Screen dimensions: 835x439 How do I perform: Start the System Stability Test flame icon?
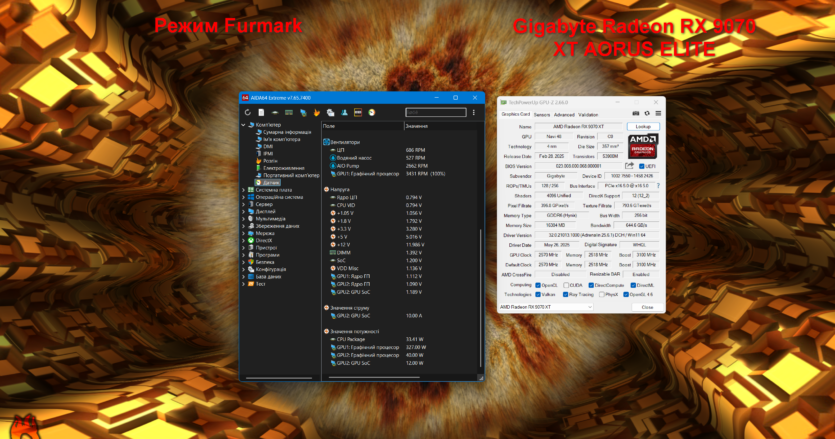click(x=317, y=112)
